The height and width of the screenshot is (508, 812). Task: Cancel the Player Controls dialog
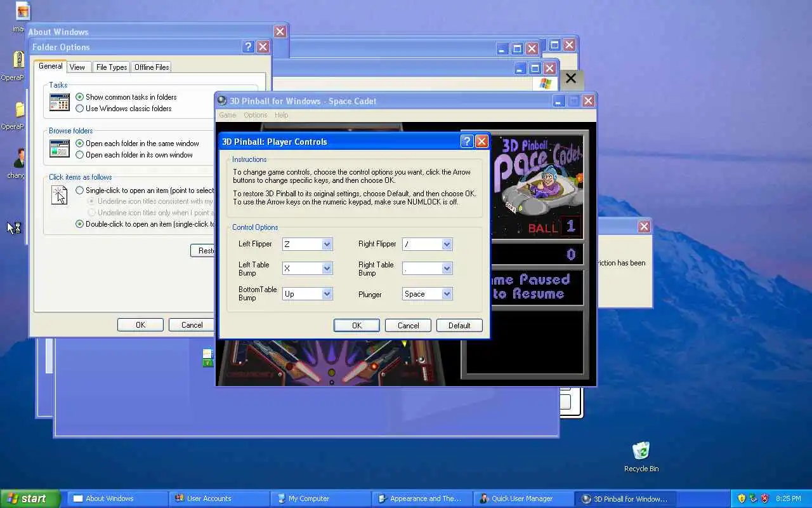(408, 326)
